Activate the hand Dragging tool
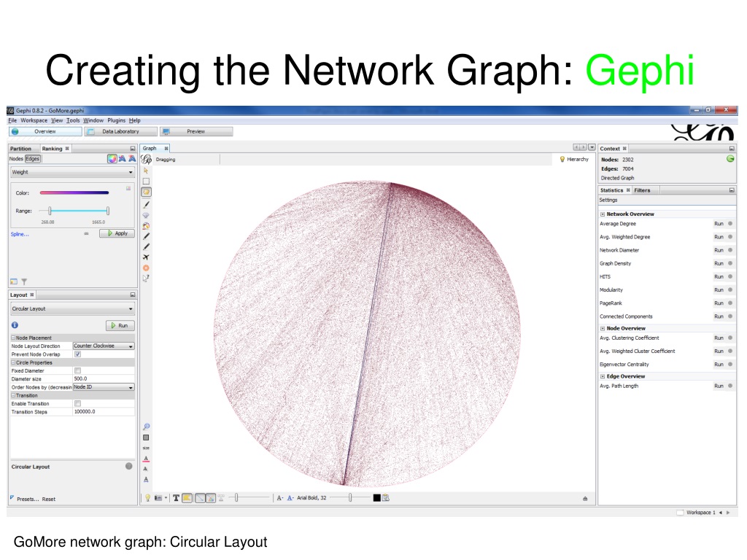747x560 pixels. point(146,192)
